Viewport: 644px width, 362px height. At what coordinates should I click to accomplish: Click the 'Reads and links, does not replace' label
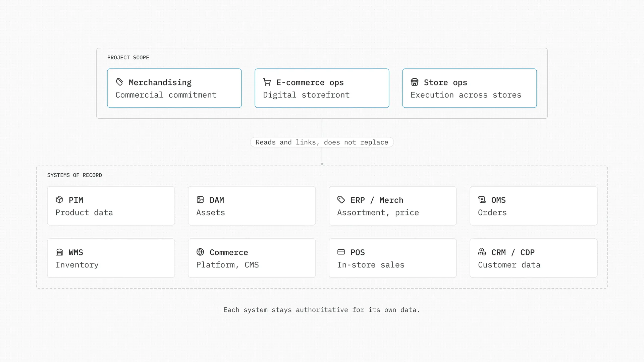[x=322, y=142]
